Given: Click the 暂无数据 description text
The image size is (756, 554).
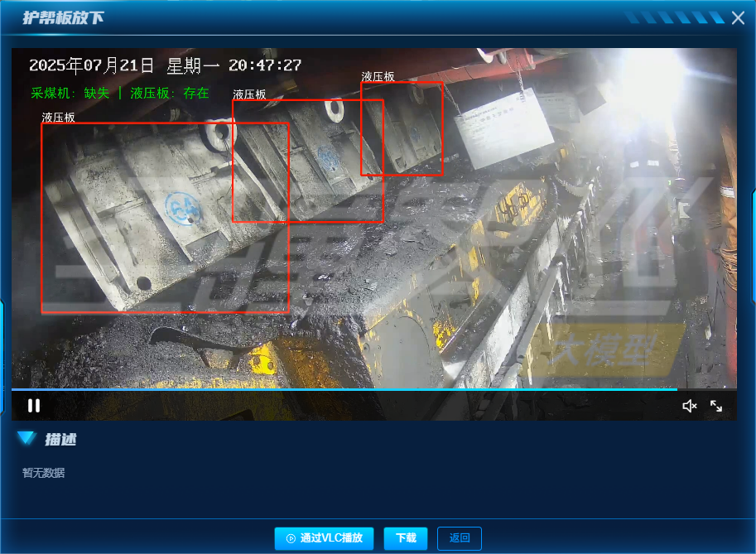Looking at the screenshot, I should point(43,473).
